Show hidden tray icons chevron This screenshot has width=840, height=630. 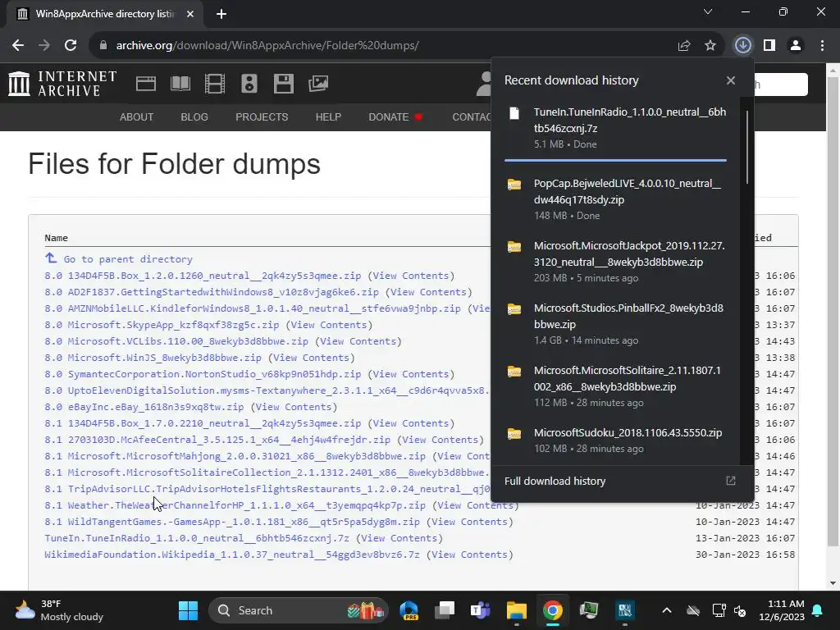667,610
